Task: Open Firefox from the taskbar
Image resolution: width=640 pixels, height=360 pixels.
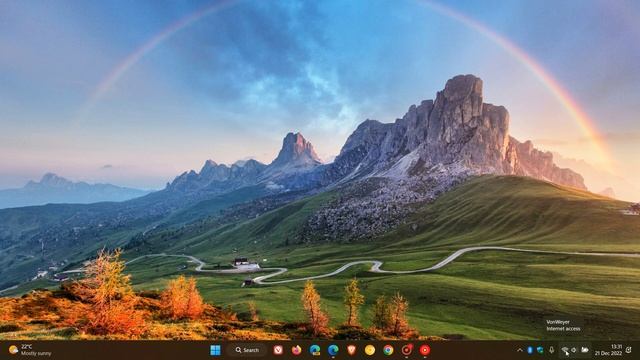Action: click(297, 350)
